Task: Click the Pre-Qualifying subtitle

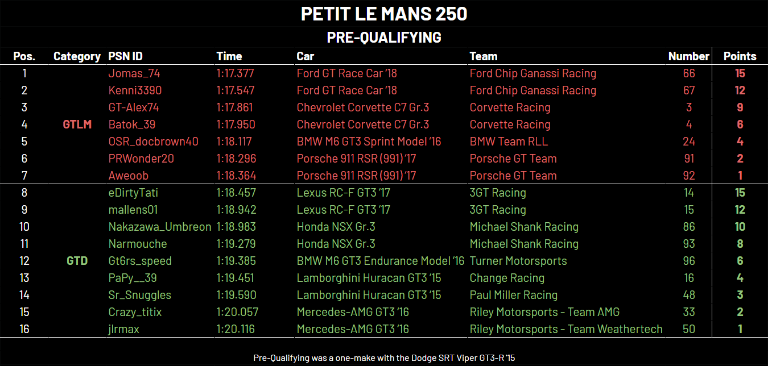Action: pyautogui.click(x=384, y=37)
